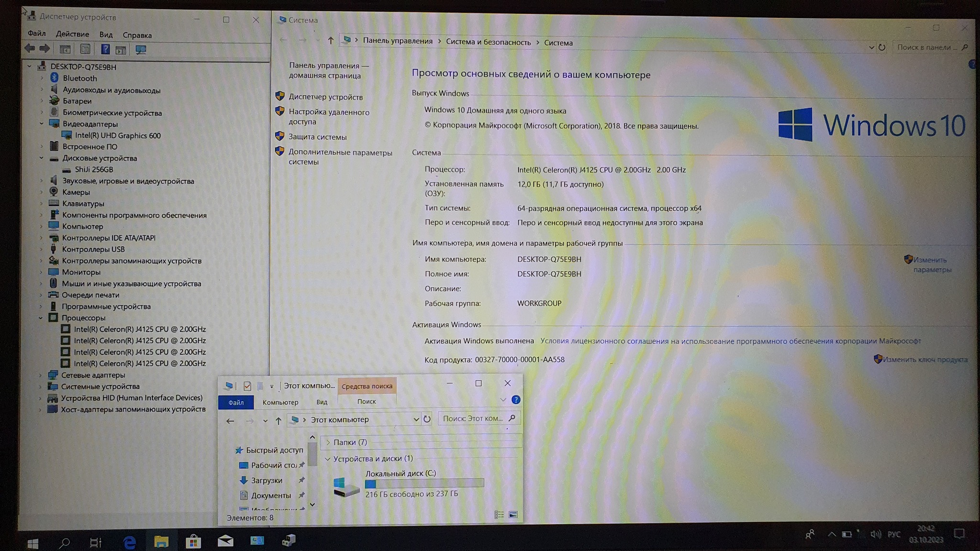
Task: Expand the Bluetooth device category
Action: 42,78
